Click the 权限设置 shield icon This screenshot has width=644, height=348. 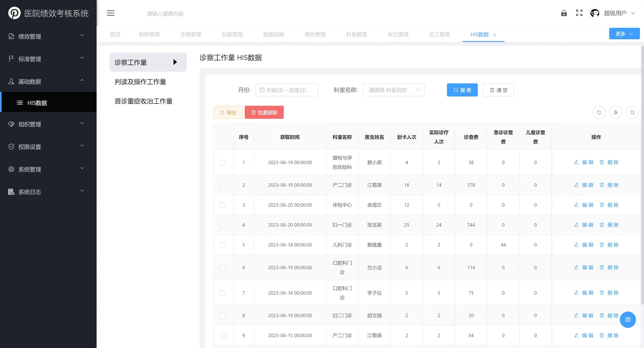point(11,147)
